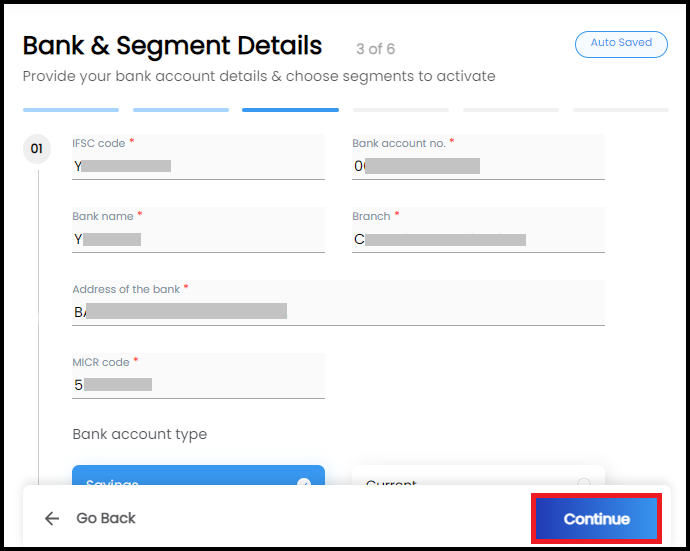The width and height of the screenshot is (690, 551).
Task: Click the first progress step bar
Action: (x=71, y=110)
